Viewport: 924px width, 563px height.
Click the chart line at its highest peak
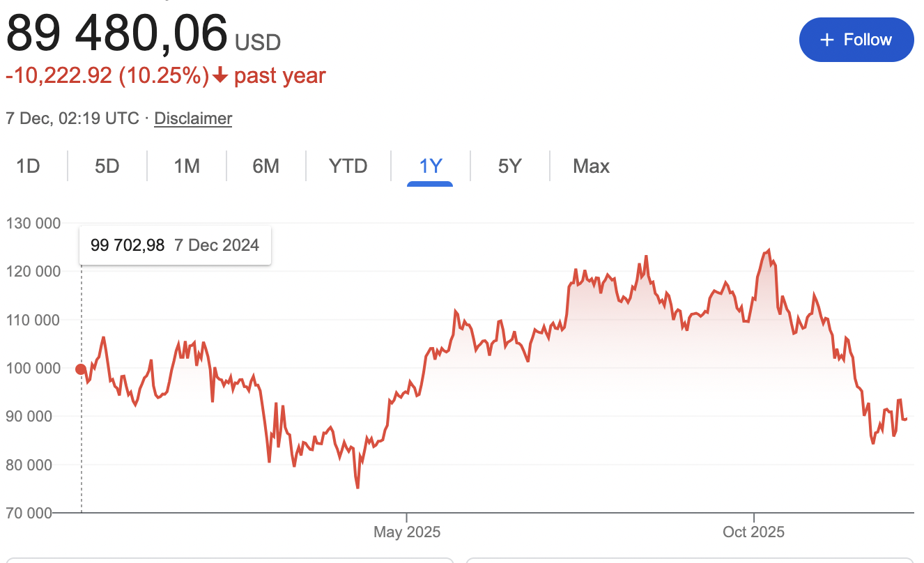point(769,249)
